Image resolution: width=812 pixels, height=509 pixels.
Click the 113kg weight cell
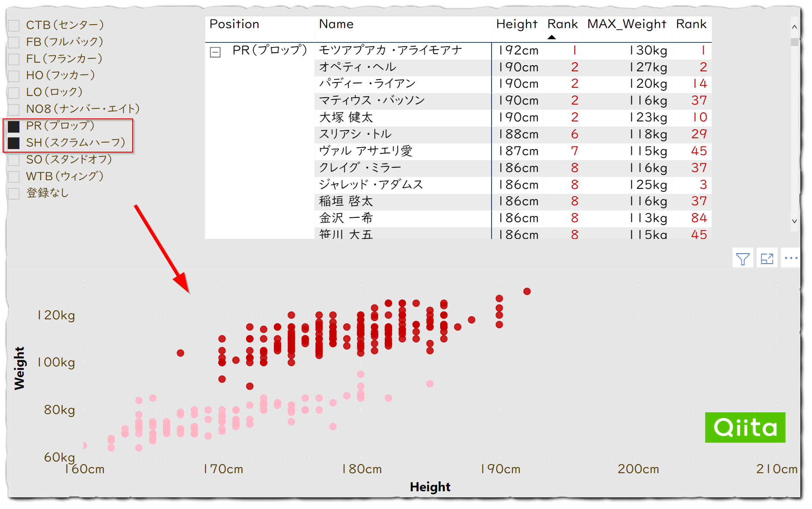pos(648,218)
